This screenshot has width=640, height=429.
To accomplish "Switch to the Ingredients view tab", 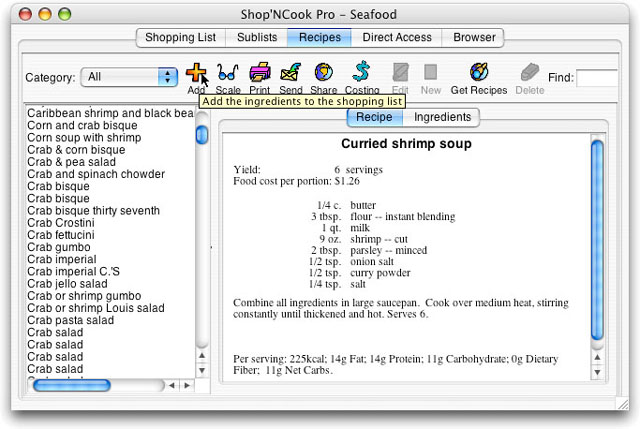I will click(442, 117).
